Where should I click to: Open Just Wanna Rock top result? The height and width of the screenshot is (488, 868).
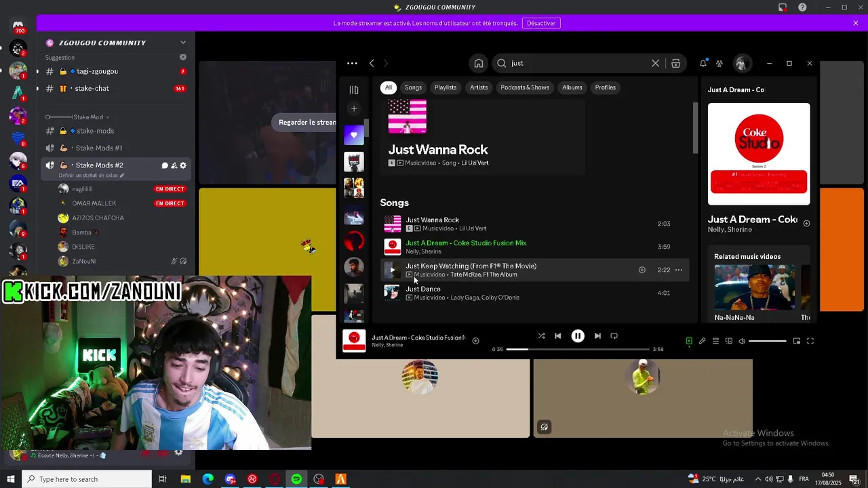click(x=482, y=136)
